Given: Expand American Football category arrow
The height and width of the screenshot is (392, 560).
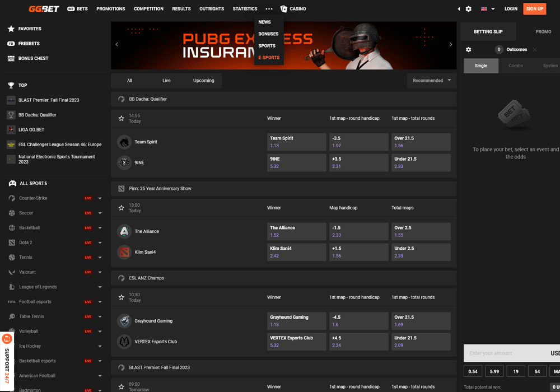Looking at the screenshot, I should [x=100, y=376].
